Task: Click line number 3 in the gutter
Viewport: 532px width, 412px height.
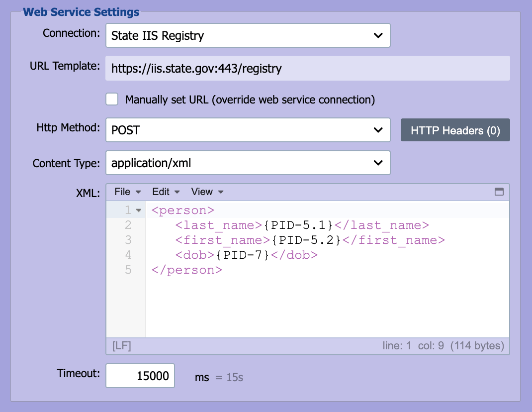Action: (x=128, y=240)
